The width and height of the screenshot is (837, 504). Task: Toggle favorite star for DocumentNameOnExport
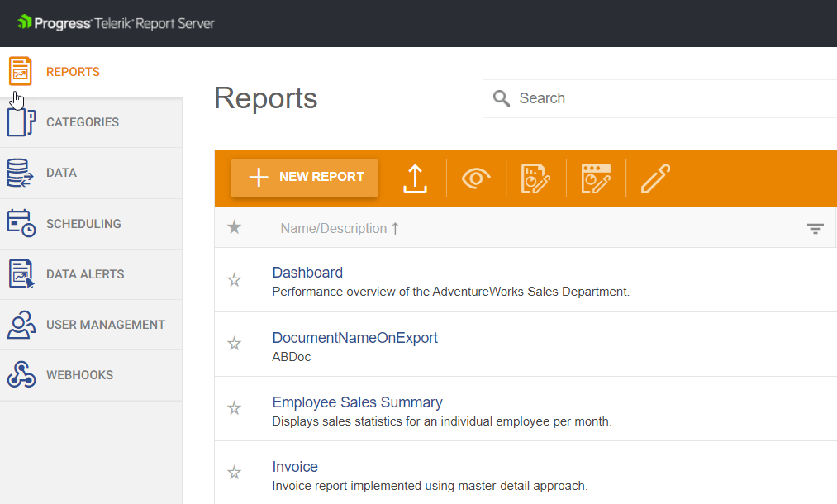click(235, 343)
